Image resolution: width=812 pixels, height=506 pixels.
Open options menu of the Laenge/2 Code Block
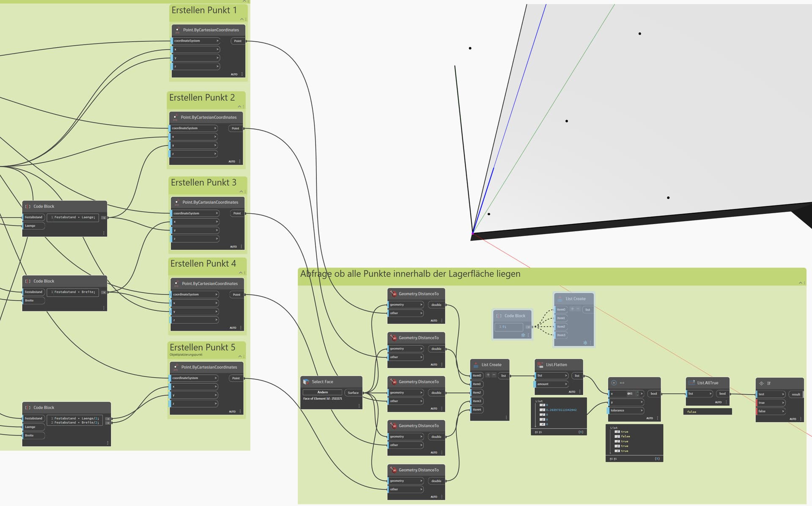(x=108, y=443)
